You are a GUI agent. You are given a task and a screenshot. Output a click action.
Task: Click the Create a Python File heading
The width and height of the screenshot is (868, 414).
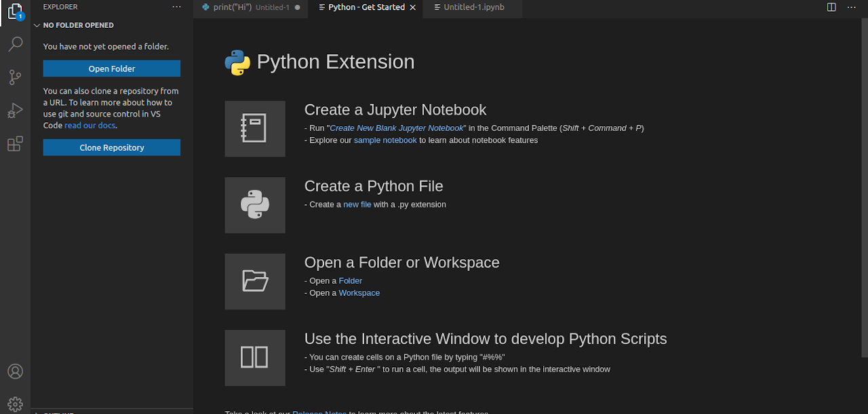coord(374,186)
